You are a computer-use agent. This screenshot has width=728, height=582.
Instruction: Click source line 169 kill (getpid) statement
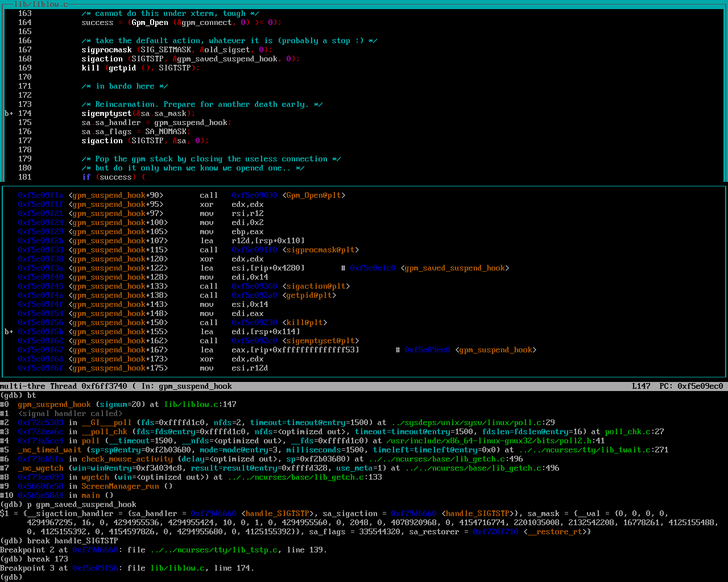140,68
